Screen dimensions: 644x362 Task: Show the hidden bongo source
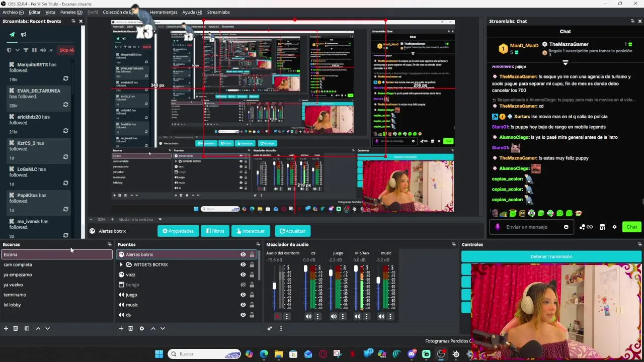click(x=243, y=285)
